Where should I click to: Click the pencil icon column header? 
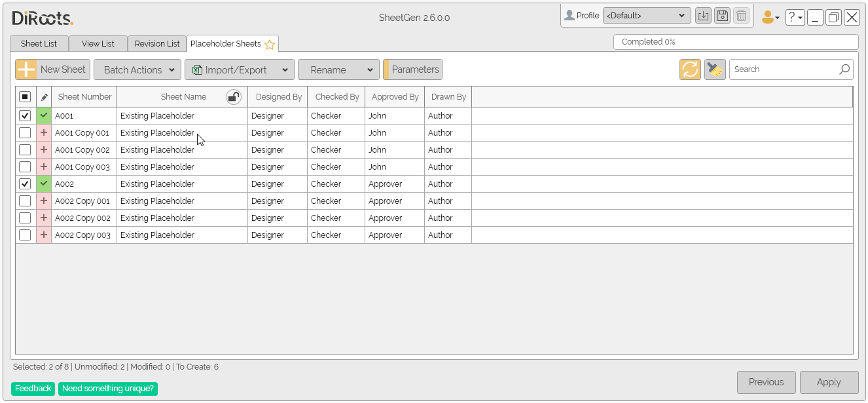coord(43,96)
